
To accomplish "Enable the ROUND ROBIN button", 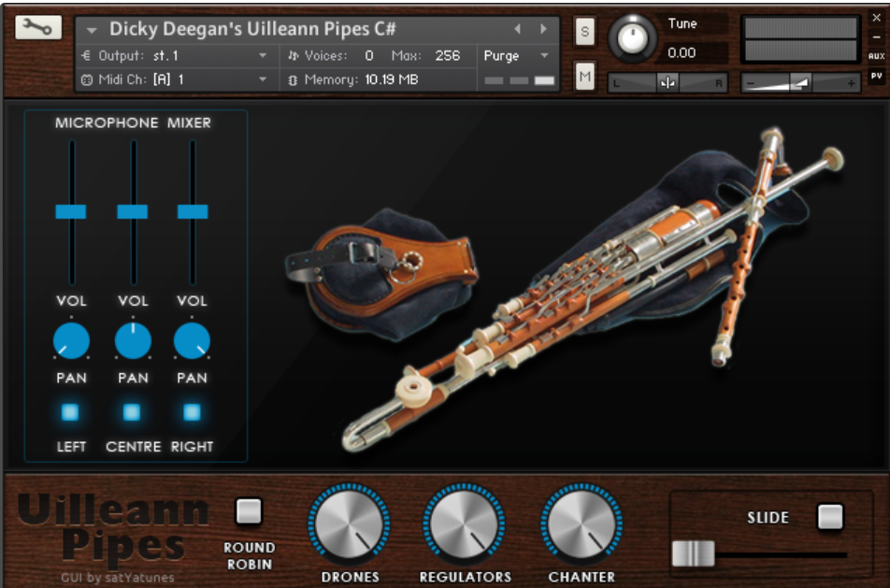I will click(249, 511).
